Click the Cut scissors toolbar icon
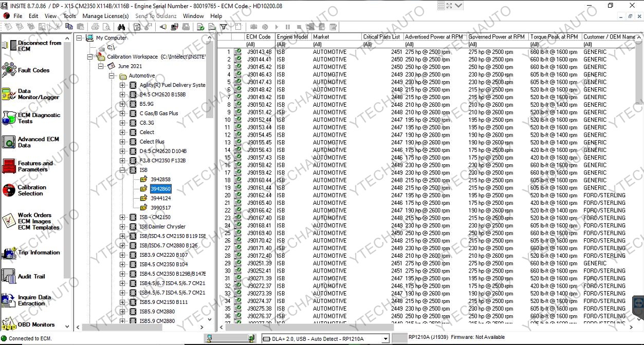The image size is (644, 345). (x=59, y=27)
